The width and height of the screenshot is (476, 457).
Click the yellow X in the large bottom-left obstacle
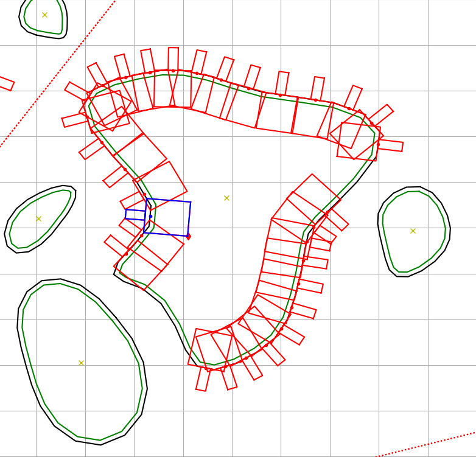[x=81, y=363]
